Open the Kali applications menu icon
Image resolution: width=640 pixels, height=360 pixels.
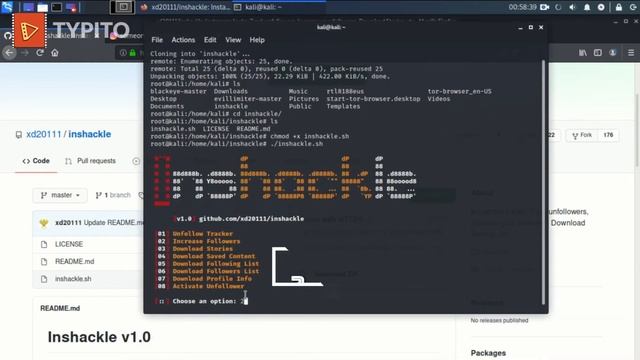tap(7, 7)
